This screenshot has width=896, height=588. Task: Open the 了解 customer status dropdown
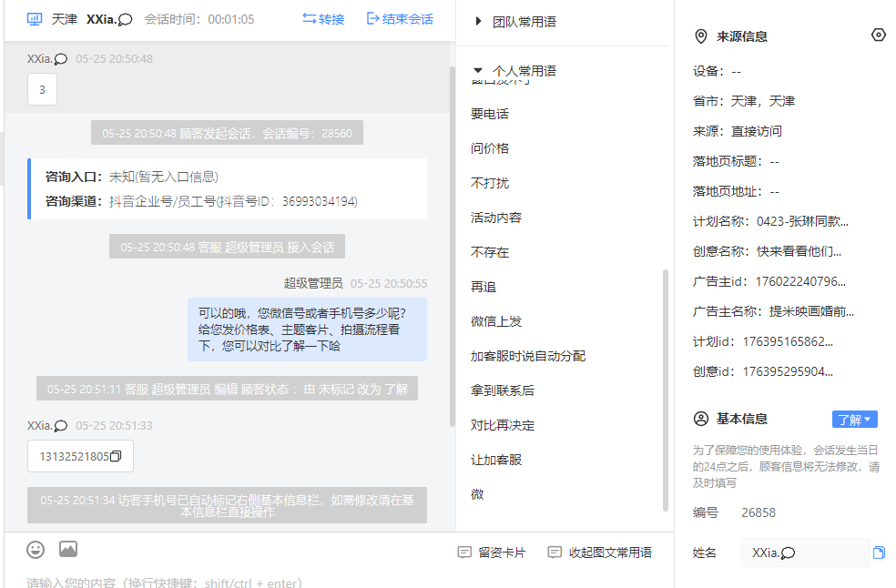tap(854, 420)
